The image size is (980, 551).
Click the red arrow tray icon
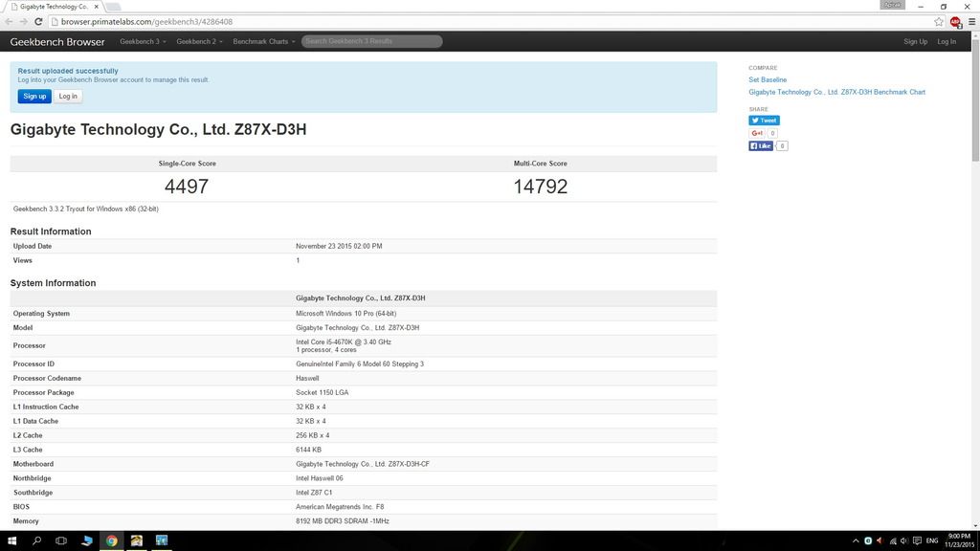pos(880,541)
